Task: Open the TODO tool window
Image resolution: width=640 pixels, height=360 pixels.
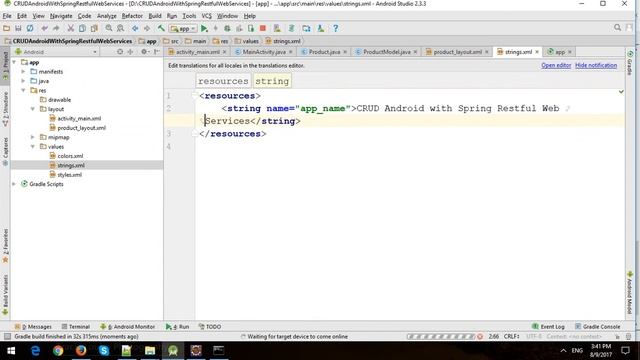Action: (210, 327)
